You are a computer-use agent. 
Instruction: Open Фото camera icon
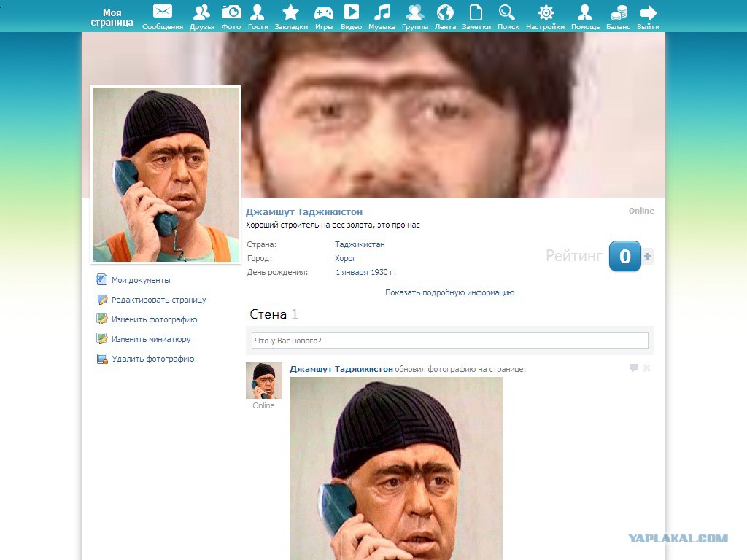click(231, 12)
